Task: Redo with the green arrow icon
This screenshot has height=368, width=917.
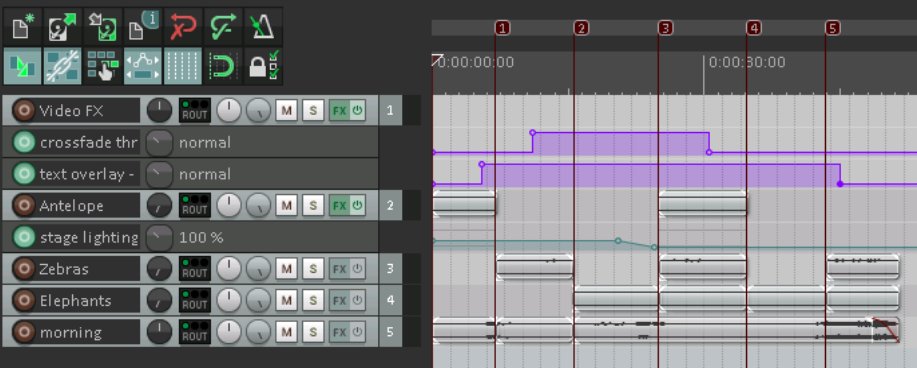Action: [x=223, y=27]
